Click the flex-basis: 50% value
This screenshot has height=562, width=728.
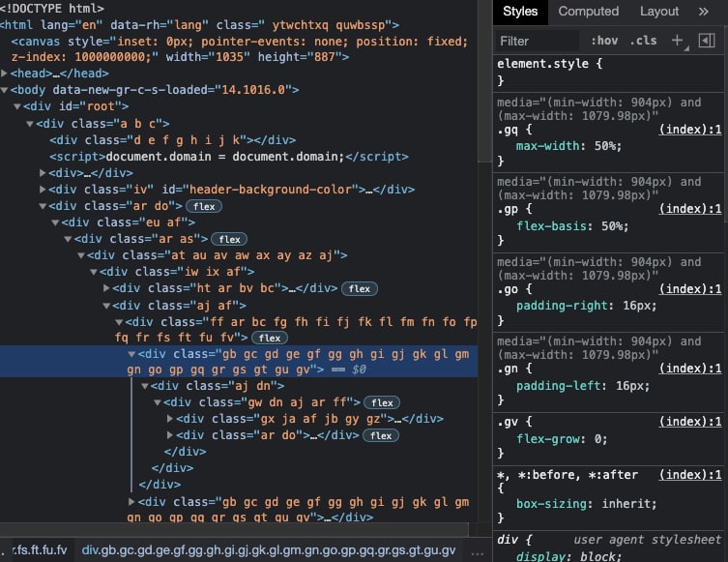pyautogui.click(x=612, y=226)
